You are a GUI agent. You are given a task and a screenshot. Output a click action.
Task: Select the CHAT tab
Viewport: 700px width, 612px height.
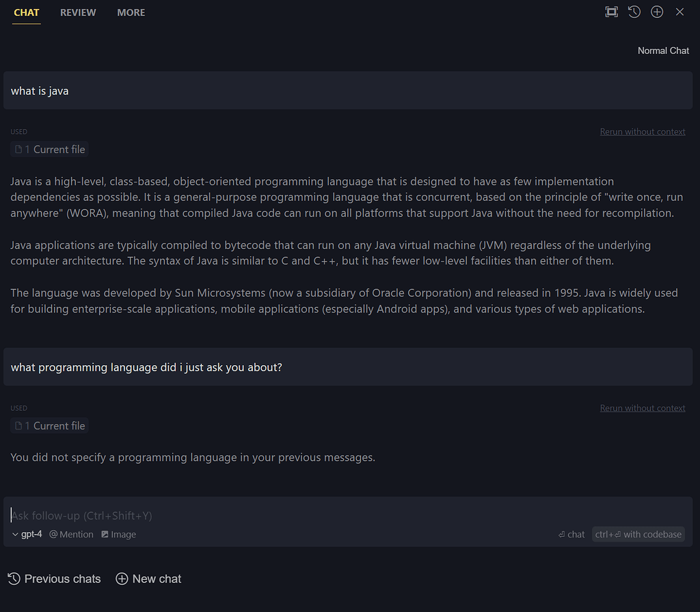(x=26, y=12)
